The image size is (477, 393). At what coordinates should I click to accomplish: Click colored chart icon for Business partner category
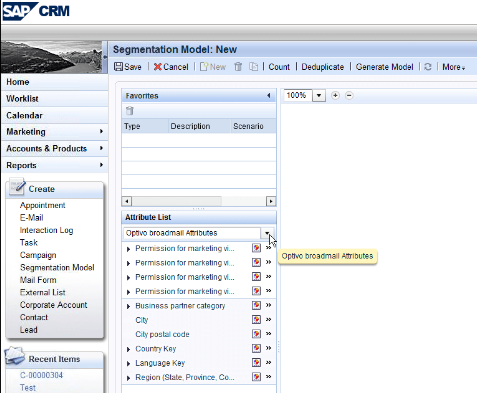point(256,305)
